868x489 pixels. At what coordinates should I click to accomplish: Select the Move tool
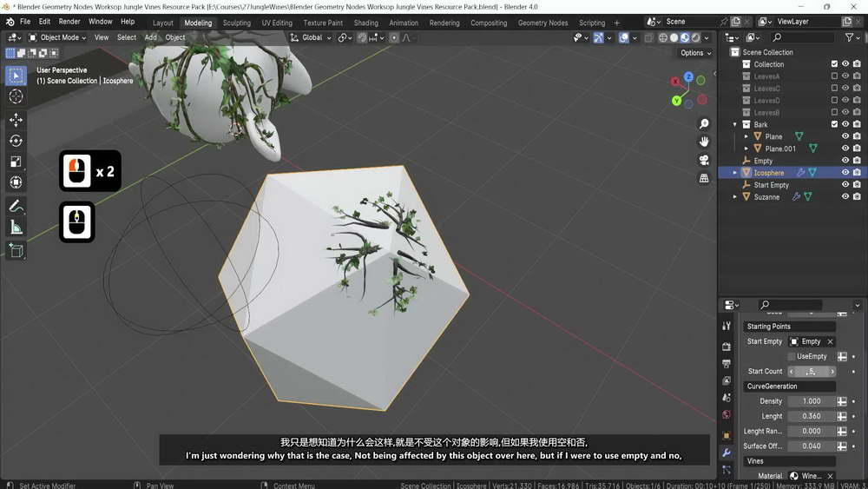point(16,120)
